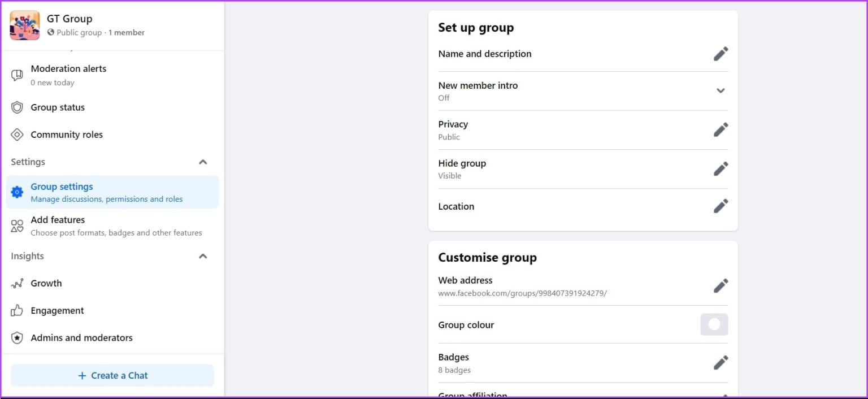The width and height of the screenshot is (868, 399).
Task: Select Group settings in the sidebar menu
Action: point(62,187)
